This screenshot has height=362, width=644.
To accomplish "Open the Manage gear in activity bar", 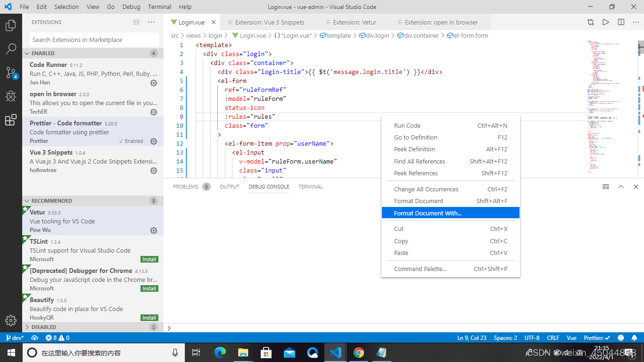I will tap(10, 320).
